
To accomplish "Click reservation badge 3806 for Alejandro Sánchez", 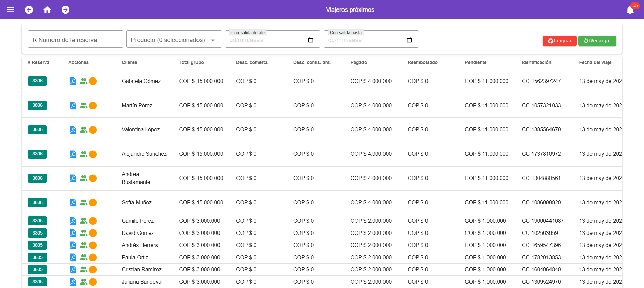I will 37,154.
